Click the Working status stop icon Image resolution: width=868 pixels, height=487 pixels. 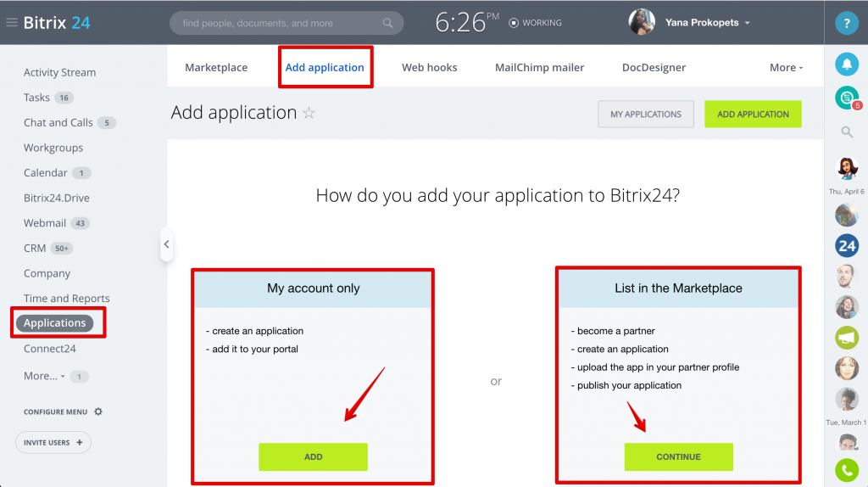tap(514, 23)
